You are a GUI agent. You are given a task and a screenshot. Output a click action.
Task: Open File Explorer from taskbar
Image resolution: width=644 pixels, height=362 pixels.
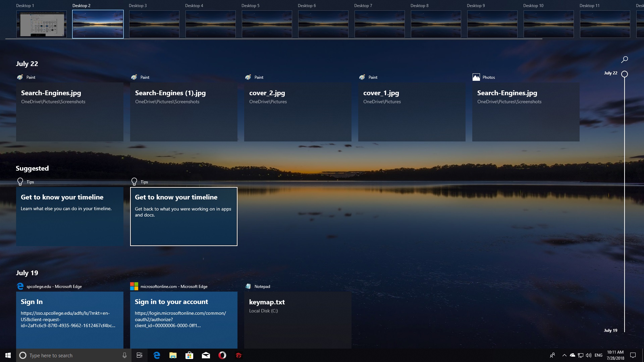(173, 355)
